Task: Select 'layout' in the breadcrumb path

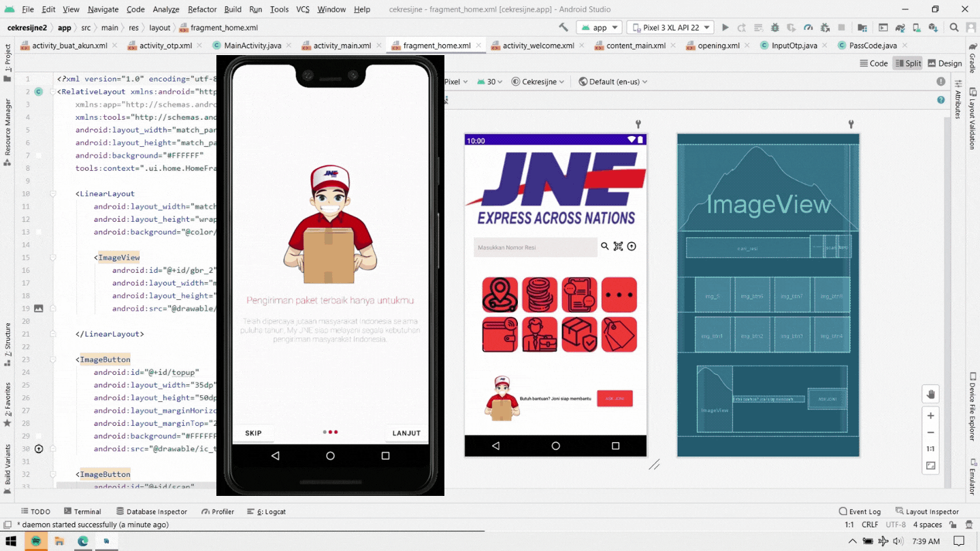Action: (159, 29)
